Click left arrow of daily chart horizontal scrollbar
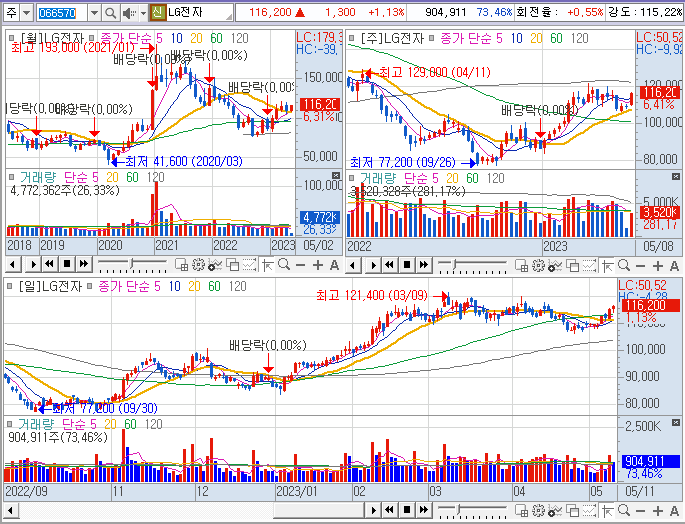Image resolution: width=685 pixels, height=524 pixels. click(x=10, y=510)
